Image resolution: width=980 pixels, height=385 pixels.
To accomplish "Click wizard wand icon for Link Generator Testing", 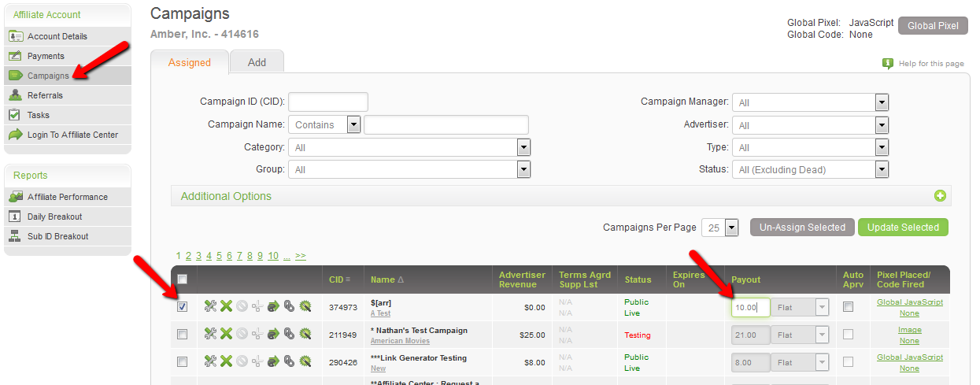I will point(305,361).
